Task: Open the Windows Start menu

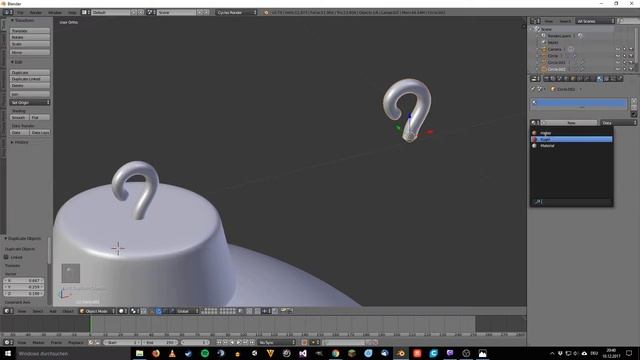Action: point(8,353)
